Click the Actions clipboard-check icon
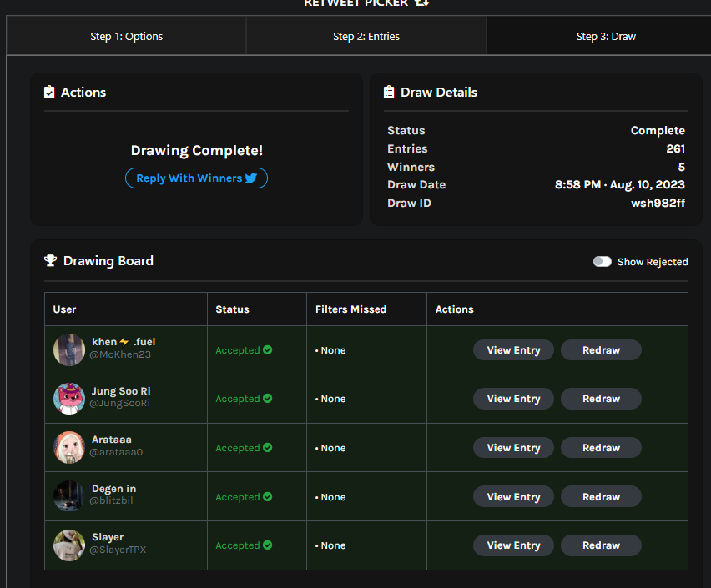Image resolution: width=711 pixels, height=588 pixels. tap(49, 92)
